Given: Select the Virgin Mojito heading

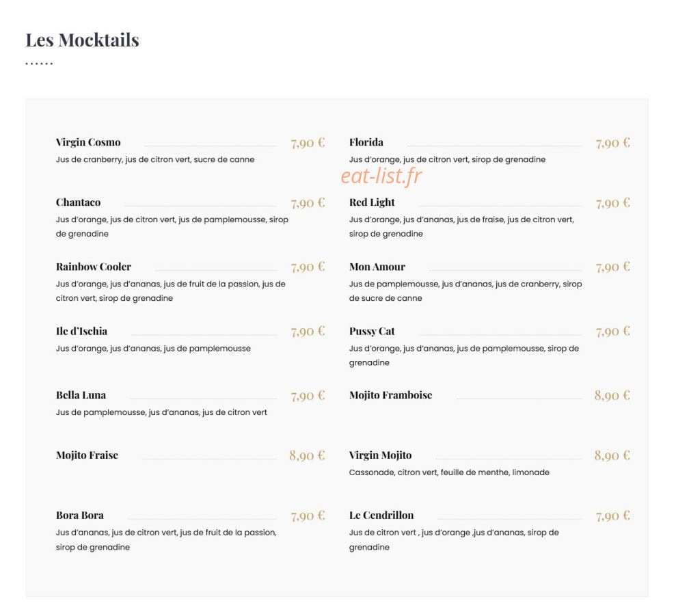Looking at the screenshot, I should click(380, 455).
